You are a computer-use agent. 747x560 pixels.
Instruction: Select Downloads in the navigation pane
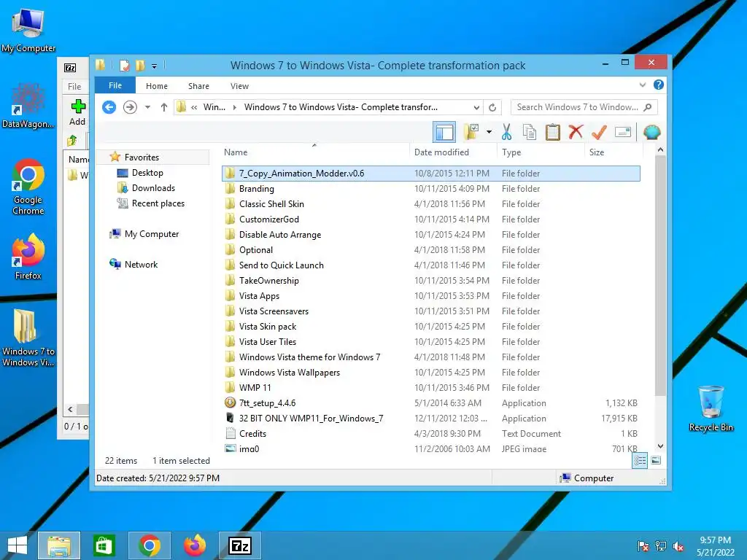pyautogui.click(x=153, y=188)
